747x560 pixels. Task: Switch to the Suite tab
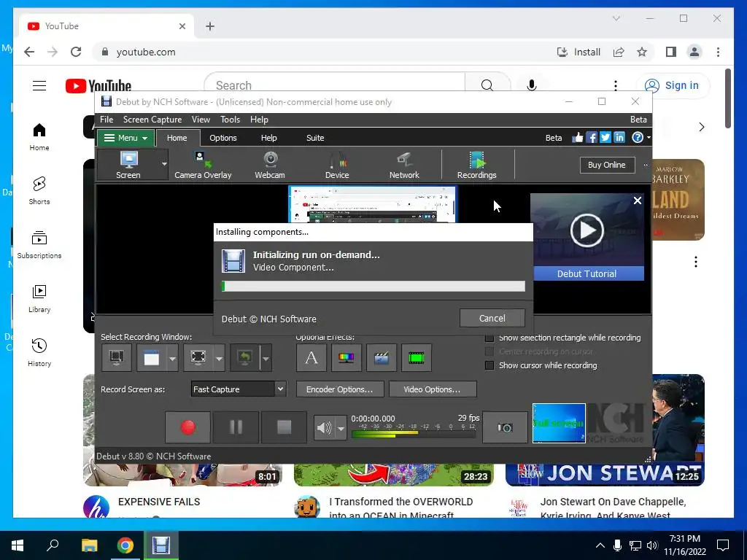click(x=315, y=138)
